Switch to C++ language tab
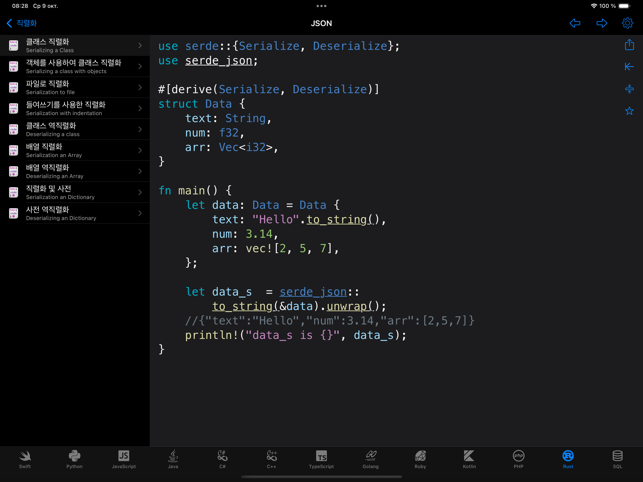Viewport: 643px width, 482px height. [x=271, y=459]
